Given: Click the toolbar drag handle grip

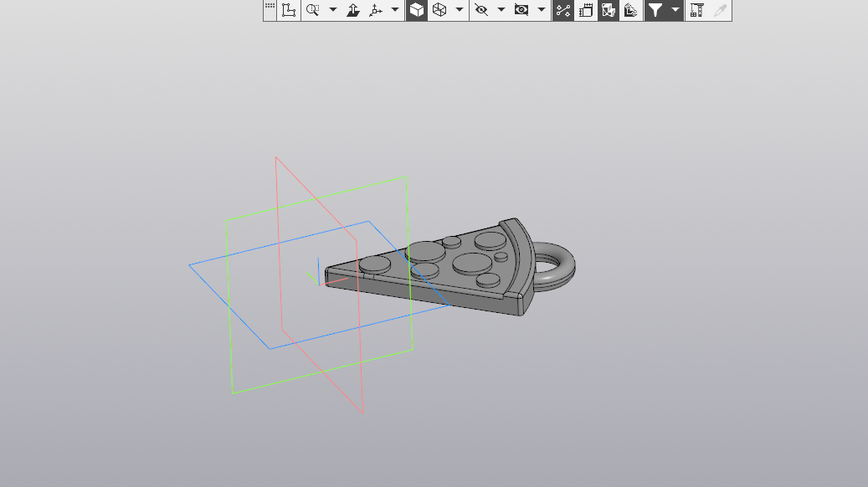Looking at the screenshot, I should coord(270,6).
